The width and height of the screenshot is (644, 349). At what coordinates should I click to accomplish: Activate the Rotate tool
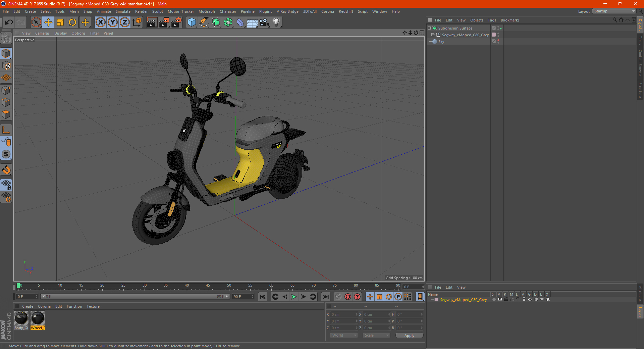(x=72, y=22)
